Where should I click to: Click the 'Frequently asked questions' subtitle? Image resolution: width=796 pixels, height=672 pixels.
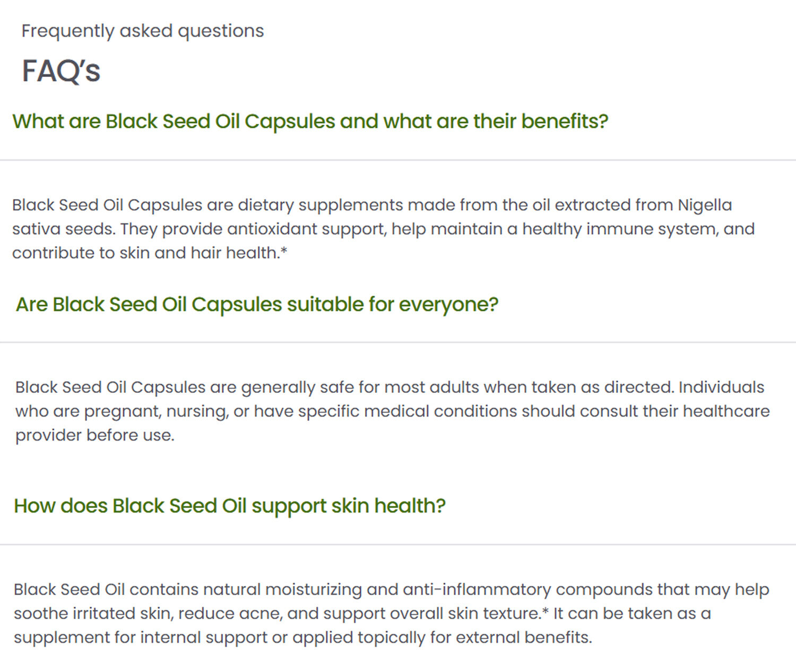coord(142,31)
